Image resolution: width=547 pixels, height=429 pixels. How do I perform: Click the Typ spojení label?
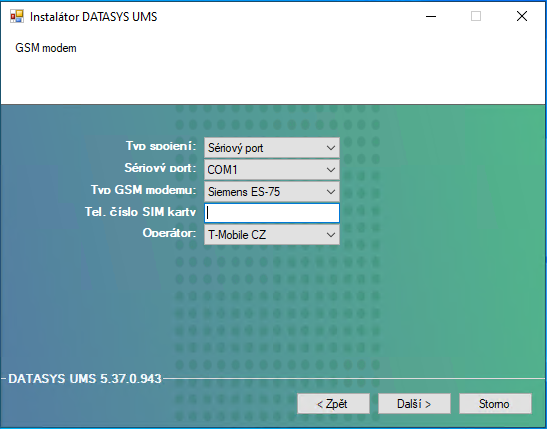click(x=161, y=146)
